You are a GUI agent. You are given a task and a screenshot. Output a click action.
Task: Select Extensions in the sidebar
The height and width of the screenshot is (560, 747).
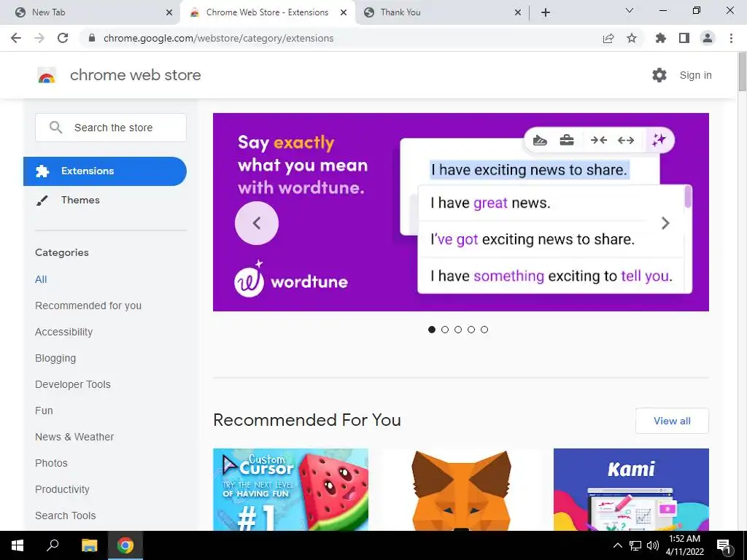pos(105,171)
